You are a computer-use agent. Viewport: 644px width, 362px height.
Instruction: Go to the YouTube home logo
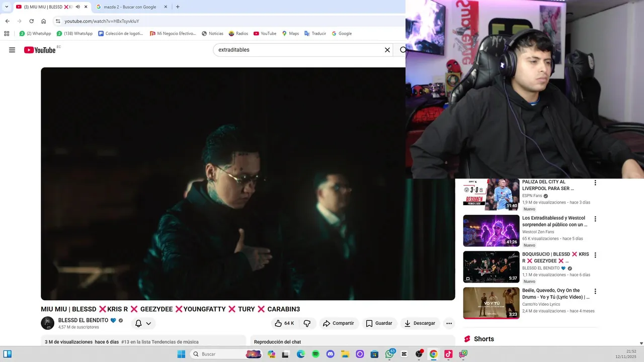[x=40, y=50]
